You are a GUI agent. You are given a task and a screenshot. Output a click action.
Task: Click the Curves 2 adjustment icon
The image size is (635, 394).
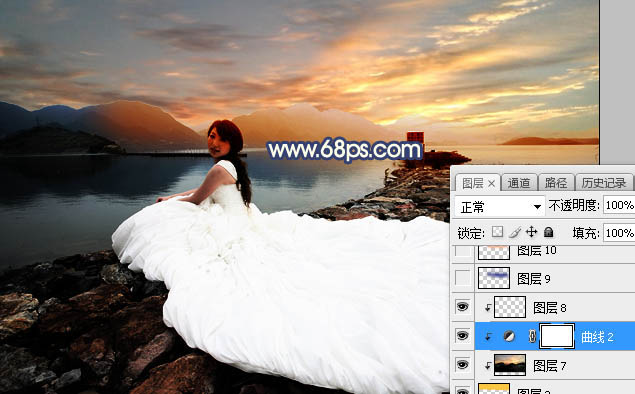(509, 336)
